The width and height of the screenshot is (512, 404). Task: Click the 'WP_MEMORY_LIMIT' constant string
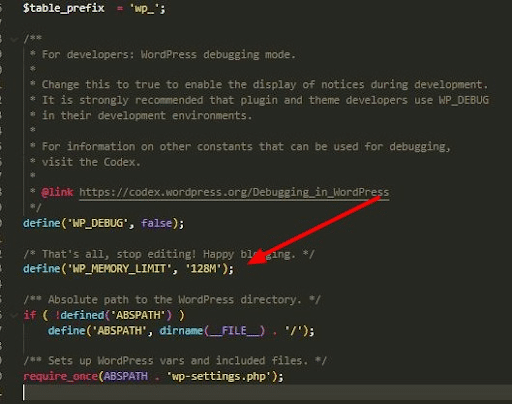(x=120, y=268)
